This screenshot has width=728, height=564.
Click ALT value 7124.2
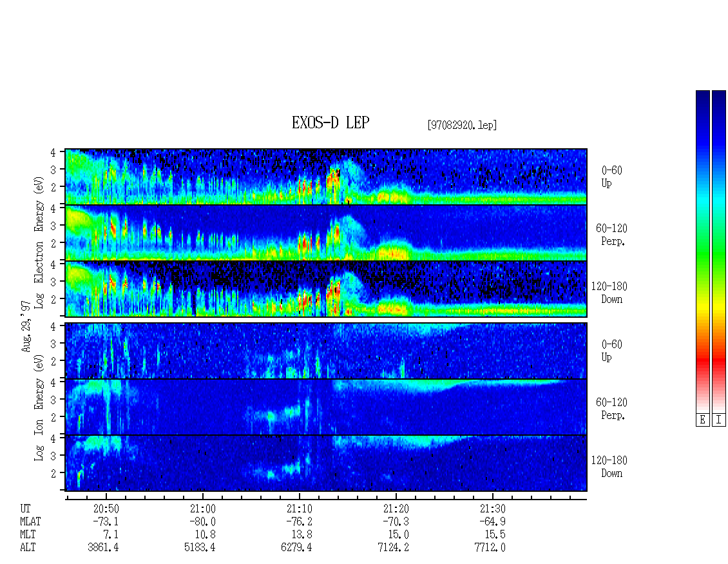point(393,548)
